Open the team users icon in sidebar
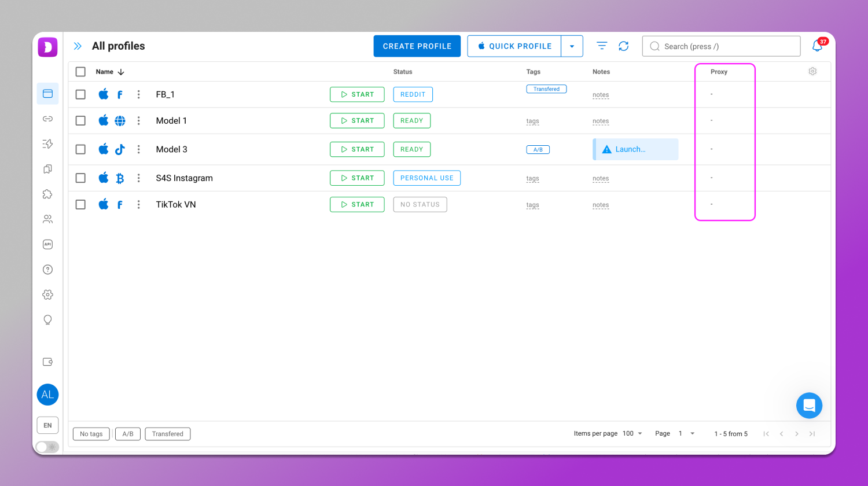The image size is (868, 486). [x=48, y=219]
